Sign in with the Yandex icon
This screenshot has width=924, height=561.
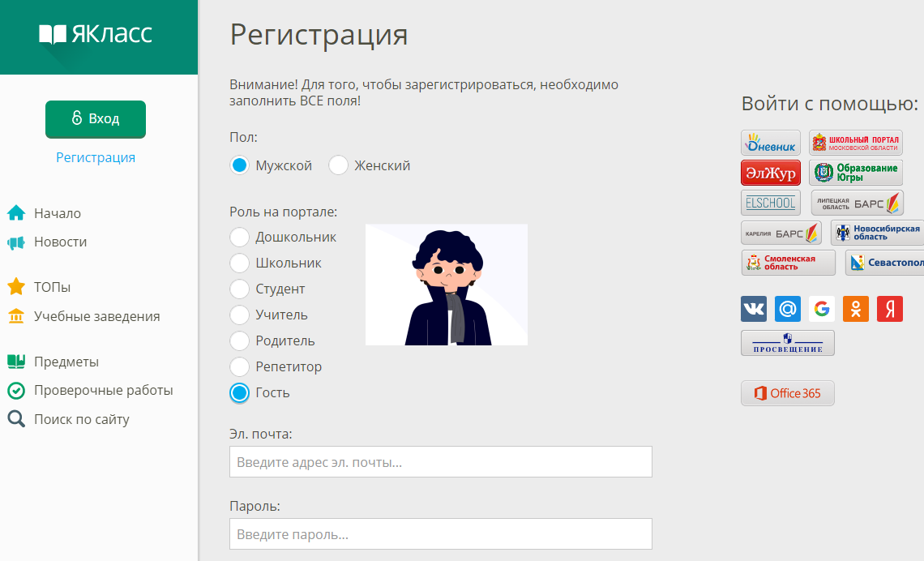click(x=889, y=309)
